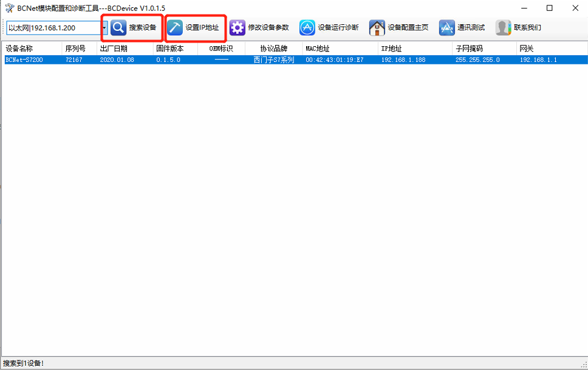Screen dimensions: 588x370
Task: Select the BCNet-S7200 device row
Action: (296, 60)
